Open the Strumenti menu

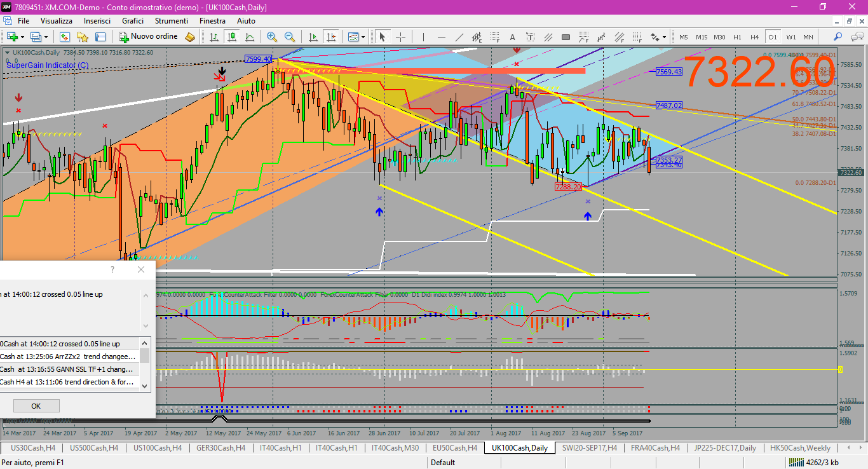[x=171, y=20]
